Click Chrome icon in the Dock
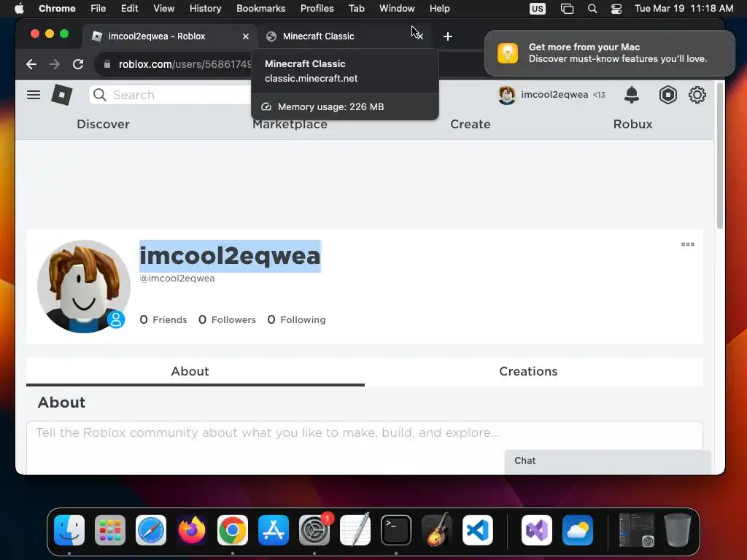 coord(233,530)
